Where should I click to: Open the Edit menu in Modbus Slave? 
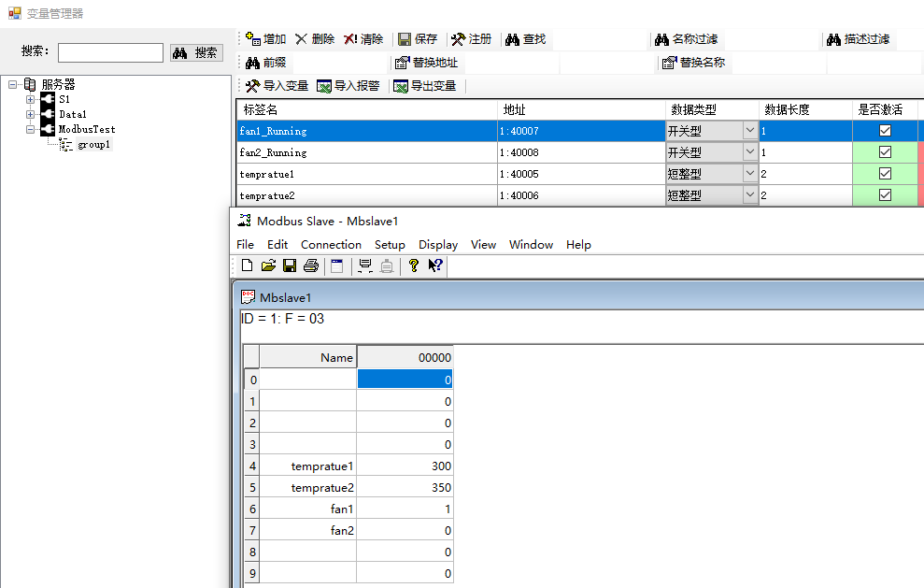(277, 244)
